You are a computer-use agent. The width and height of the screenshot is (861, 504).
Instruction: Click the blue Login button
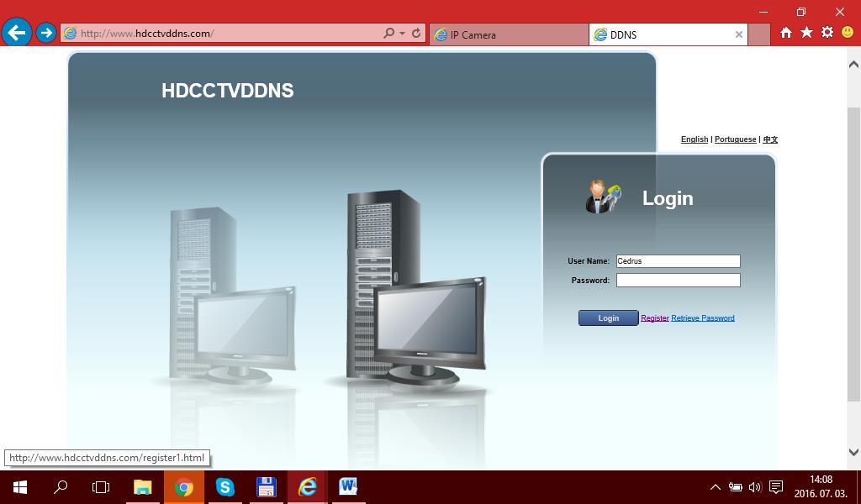[x=609, y=318]
